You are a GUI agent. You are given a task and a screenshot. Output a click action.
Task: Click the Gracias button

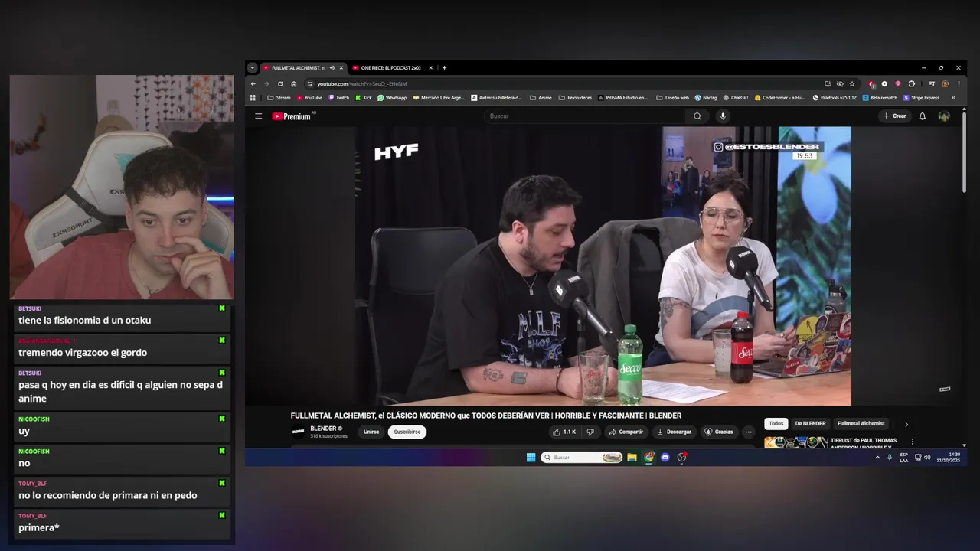coord(719,432)
